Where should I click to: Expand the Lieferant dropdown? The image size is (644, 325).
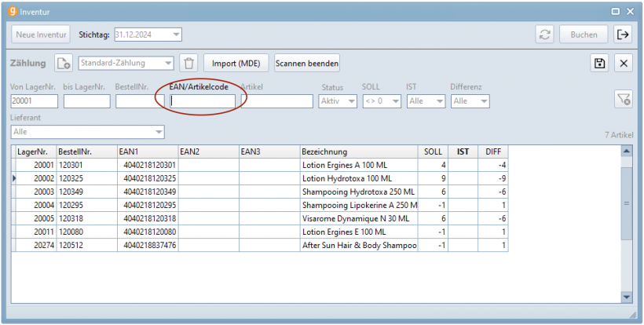(x=159, y=132)
